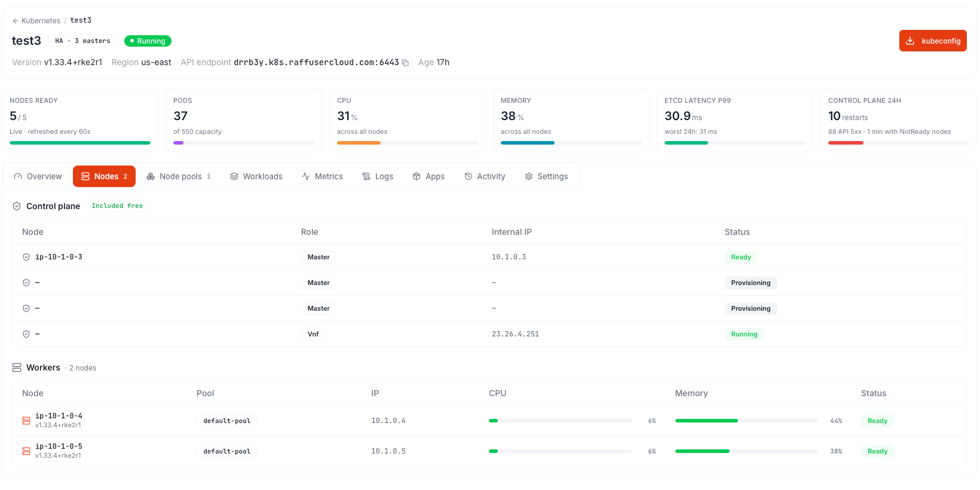Click the shield icon for ip-10-1-0-3

pos(26,257)
